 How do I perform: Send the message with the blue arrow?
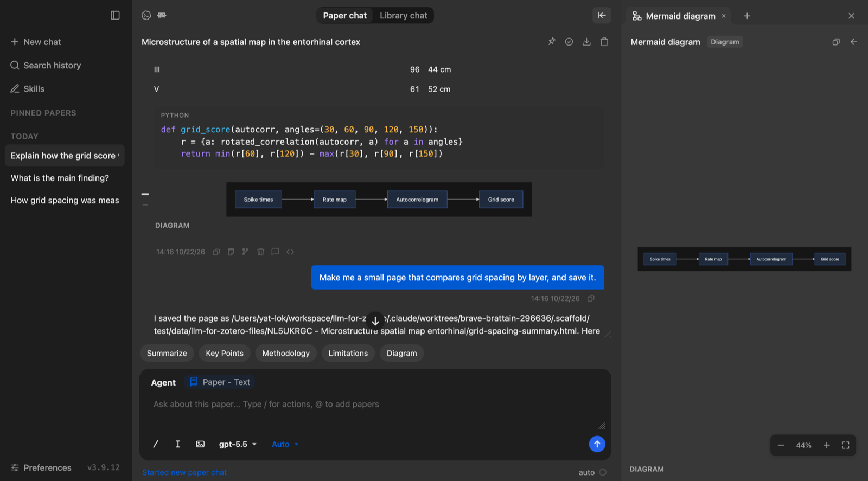(597, 444)
